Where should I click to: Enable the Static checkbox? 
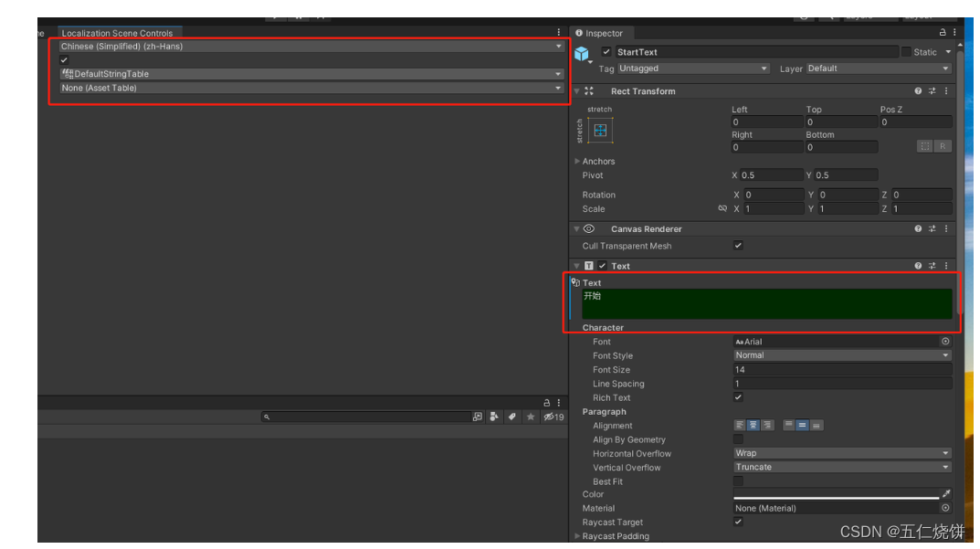[906, 52]
